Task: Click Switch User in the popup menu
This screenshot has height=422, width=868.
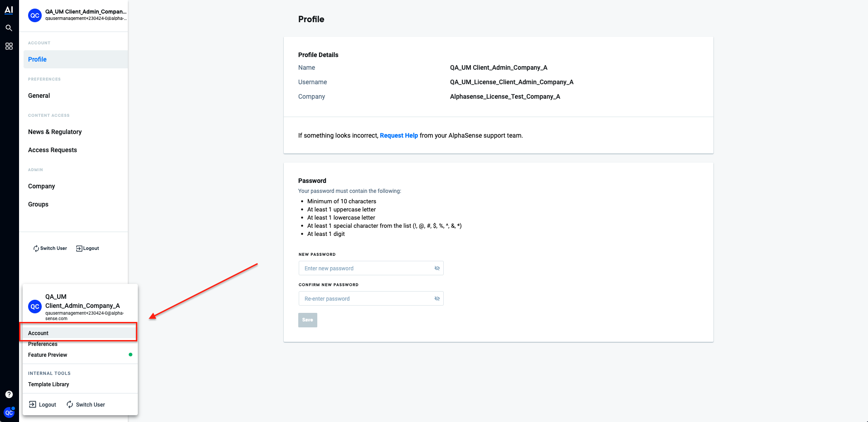Action: (x=86, y=404)
